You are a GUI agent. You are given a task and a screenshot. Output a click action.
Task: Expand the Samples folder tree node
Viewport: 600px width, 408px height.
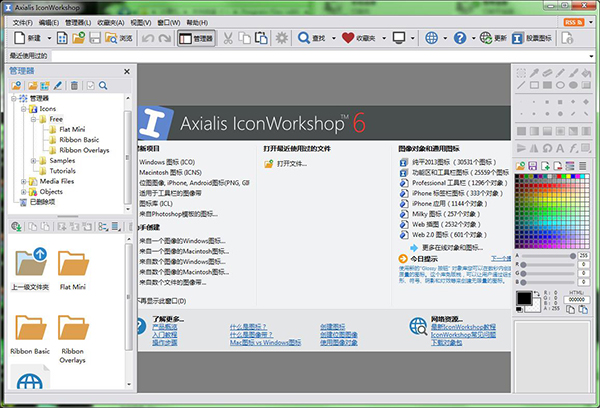33,161
